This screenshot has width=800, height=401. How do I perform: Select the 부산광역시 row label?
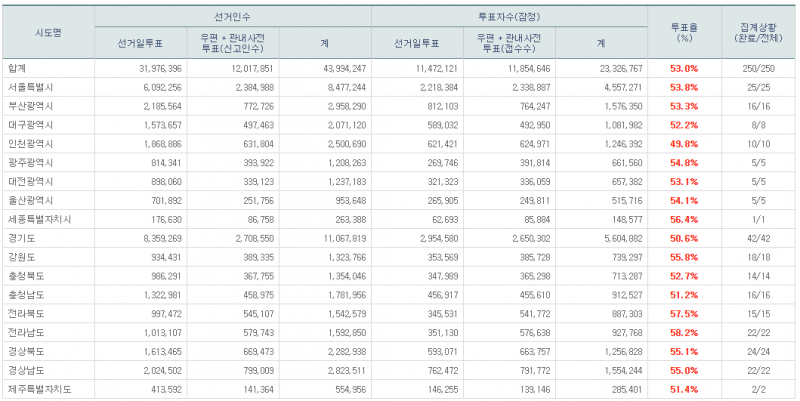coord(30,106)
